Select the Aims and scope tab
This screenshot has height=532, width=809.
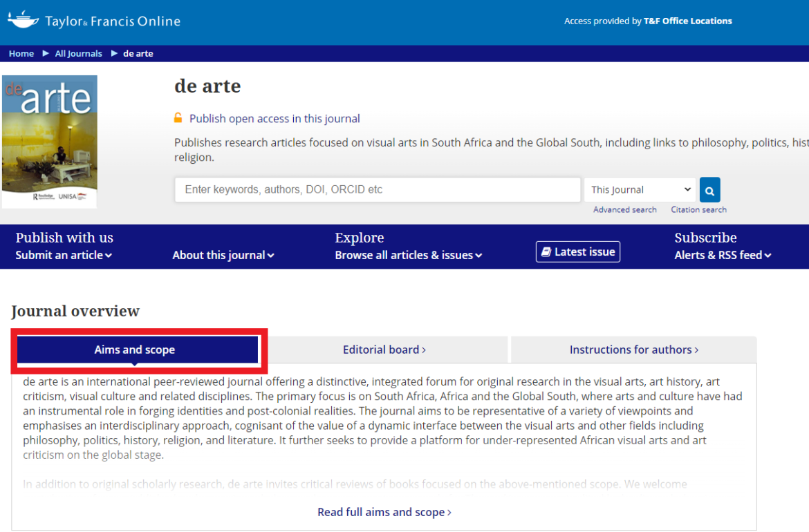click(138, 350)
